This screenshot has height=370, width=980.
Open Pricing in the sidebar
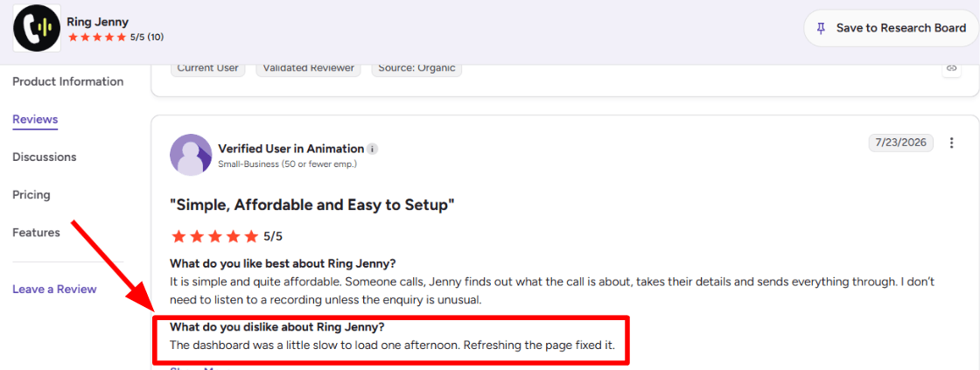point(31,194)
